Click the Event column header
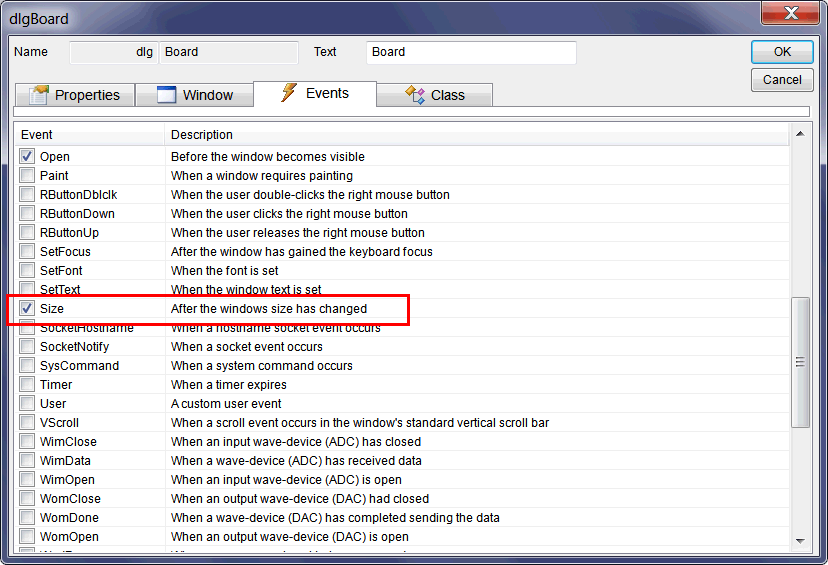 (x=90, y=135)
